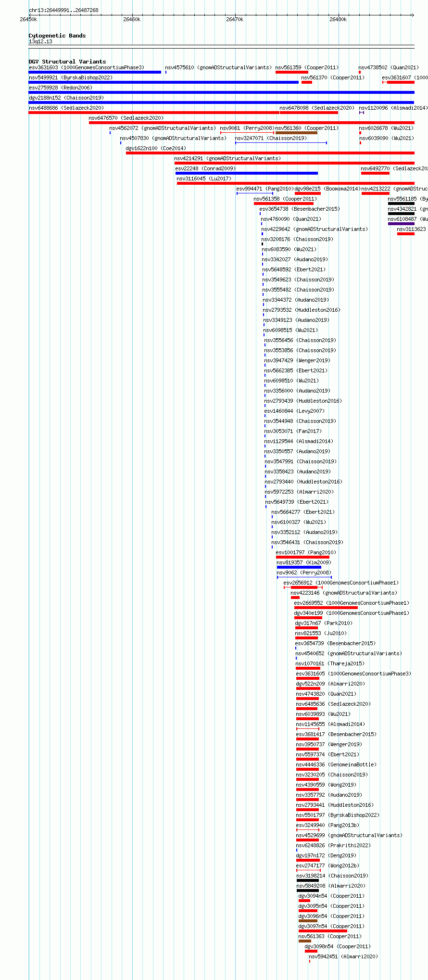
Task: Select nsv5664277 Ebert2021 variant
Action: pos(303,512)
